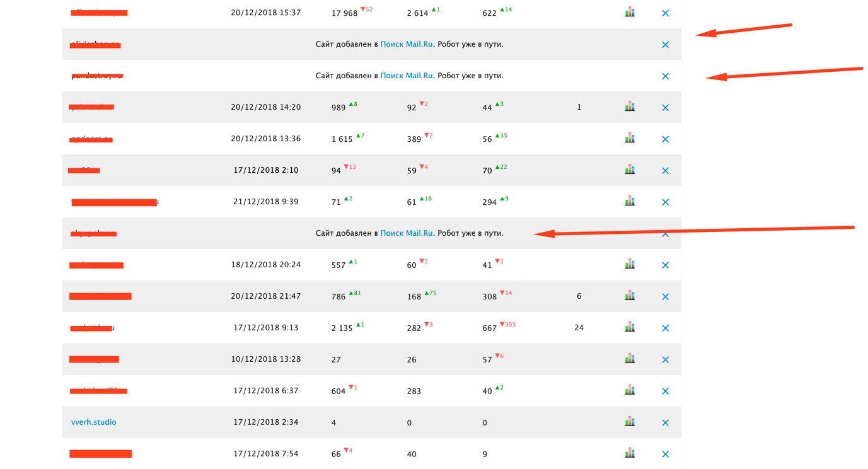Image resolution: width=868 pixels, height=469 pixels.
Task: Click the value 294
Action: pyautogui.click(x=489, y=202)
